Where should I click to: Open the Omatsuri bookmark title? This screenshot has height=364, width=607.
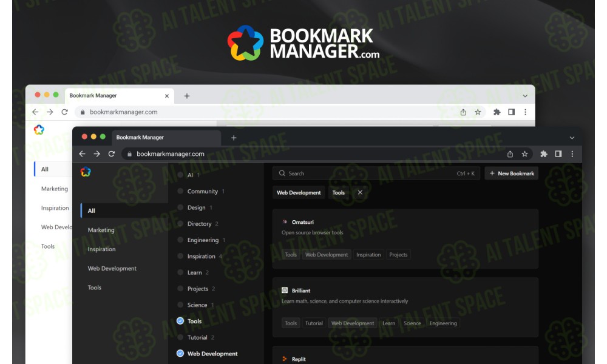click(x=303, y=222)
